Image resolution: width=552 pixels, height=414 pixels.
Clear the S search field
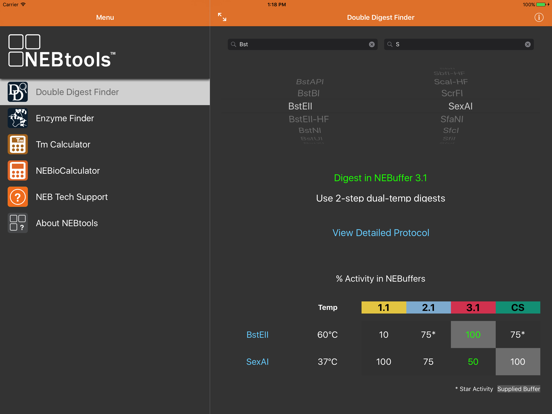[x=528, y=44]
